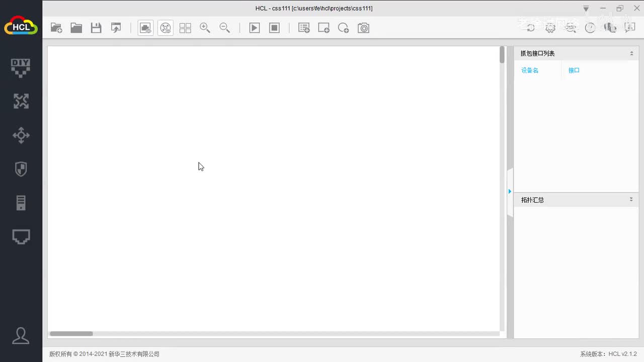
Task: Click the circular refresh arrows icon
Action: click(x=531, y=28)
